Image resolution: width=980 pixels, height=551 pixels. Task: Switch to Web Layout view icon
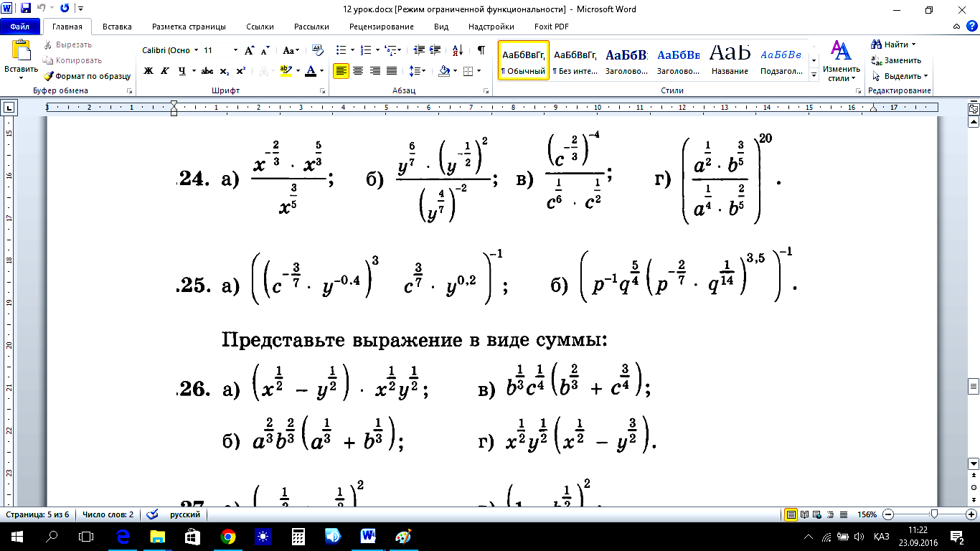click(818, 514)
